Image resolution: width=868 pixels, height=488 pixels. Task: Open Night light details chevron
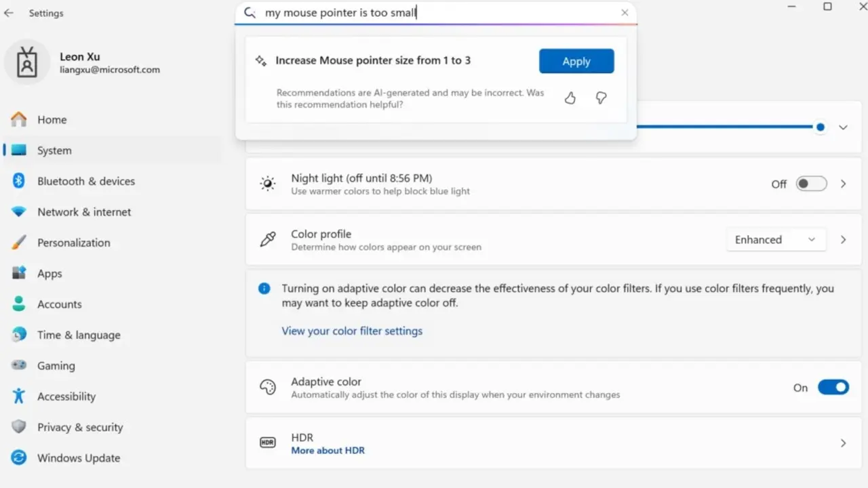pyautogui.click(x=843, y=184)
